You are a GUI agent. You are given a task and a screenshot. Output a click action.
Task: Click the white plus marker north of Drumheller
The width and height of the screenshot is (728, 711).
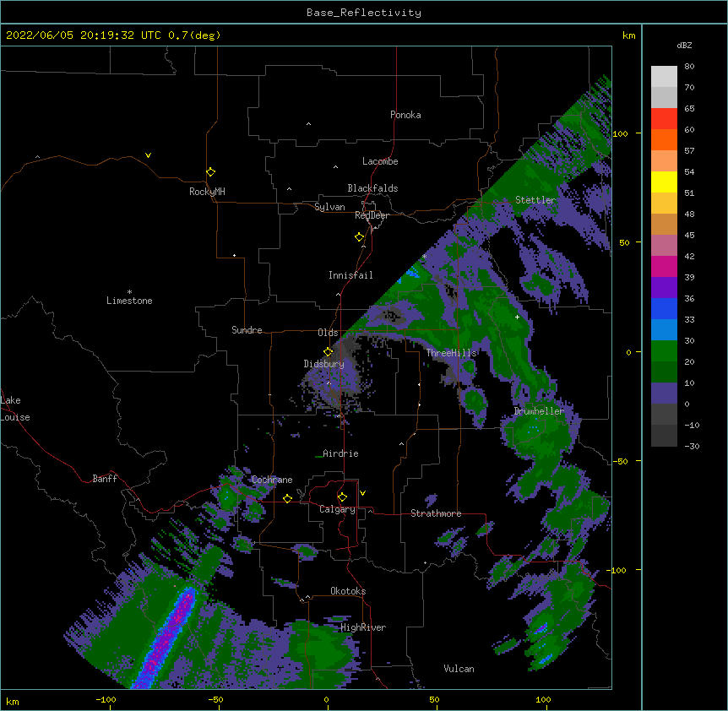pyautogui.click(x=517, y=317)
